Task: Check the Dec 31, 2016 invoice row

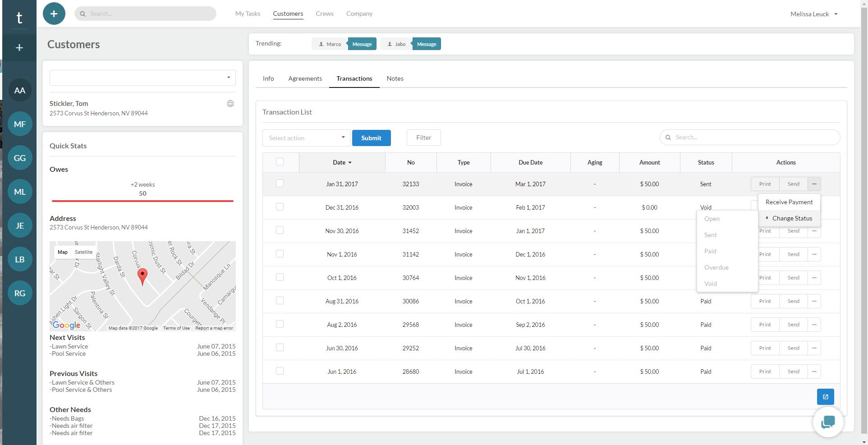Action: pos(280,206)
